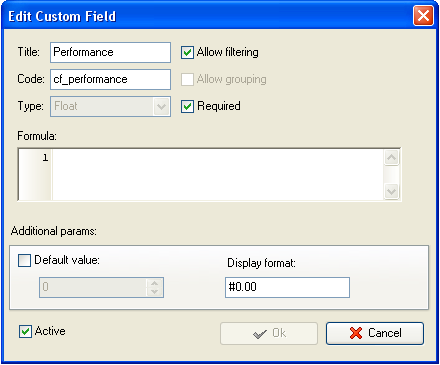Click the Display format field #0.00
The image size is (440, 365).
click(287, 287)
